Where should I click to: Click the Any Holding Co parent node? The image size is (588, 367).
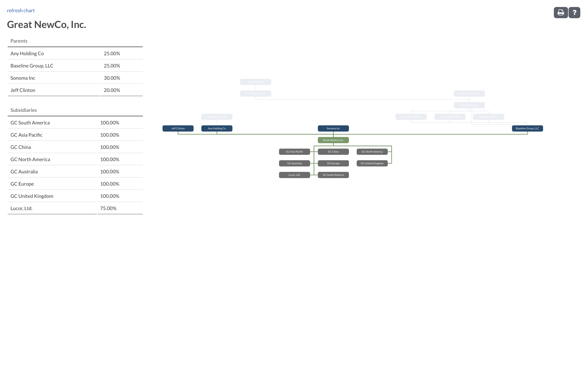click(216, 128)
